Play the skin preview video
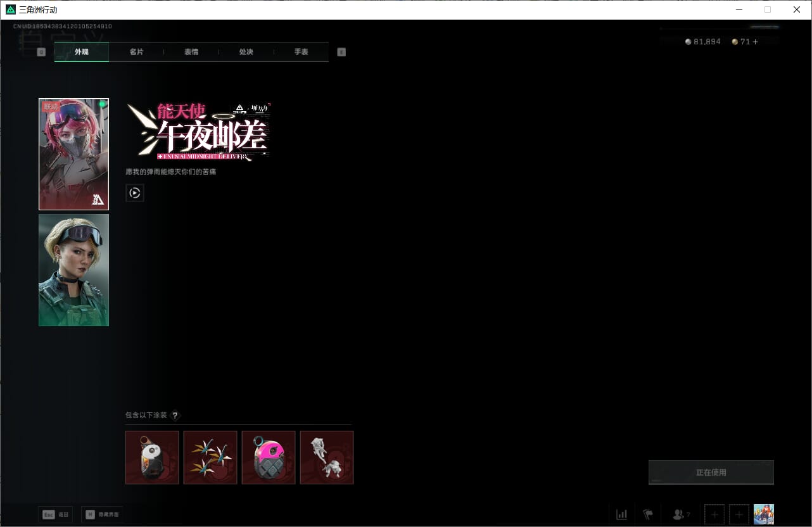The height and width of the screenshot is (527, 812). tap(135, 193)
